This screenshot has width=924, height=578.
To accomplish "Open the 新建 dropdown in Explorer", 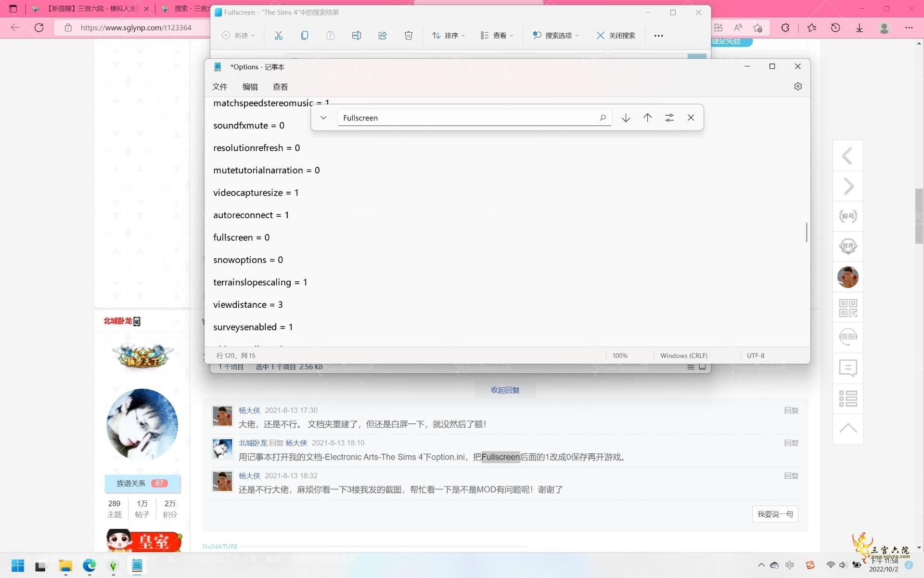I will [239, 35].
